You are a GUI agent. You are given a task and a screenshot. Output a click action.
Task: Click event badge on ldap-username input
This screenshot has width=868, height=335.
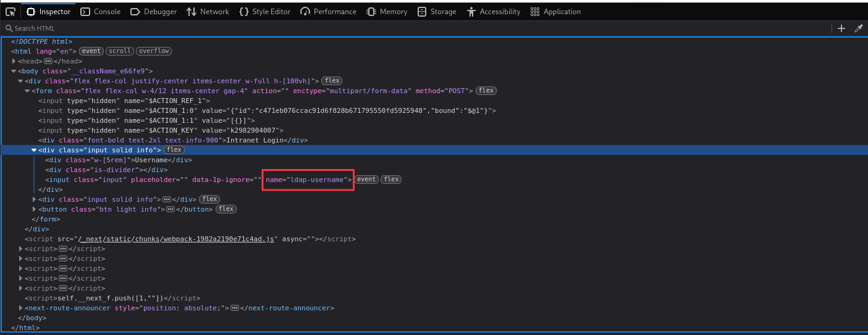tap(366, 180)
